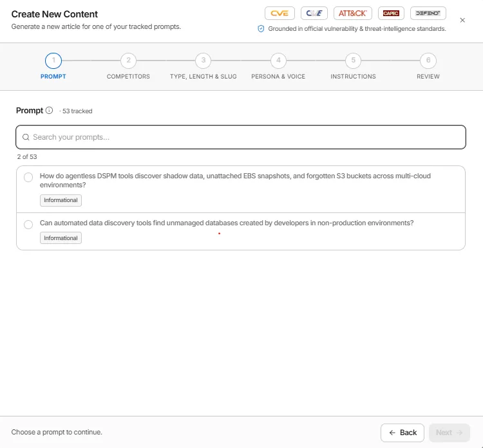Image resolution: width=483 pixels, height=448 pixels.
Task: Click the '53 tracked' count label
Action: (77, 111)
